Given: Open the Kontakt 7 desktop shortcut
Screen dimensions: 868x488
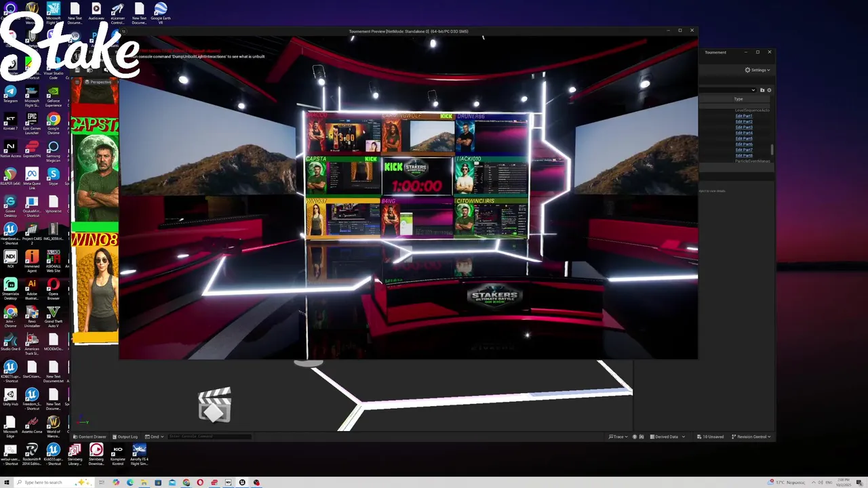Looking at the screenshot, I should click(10, 122).
